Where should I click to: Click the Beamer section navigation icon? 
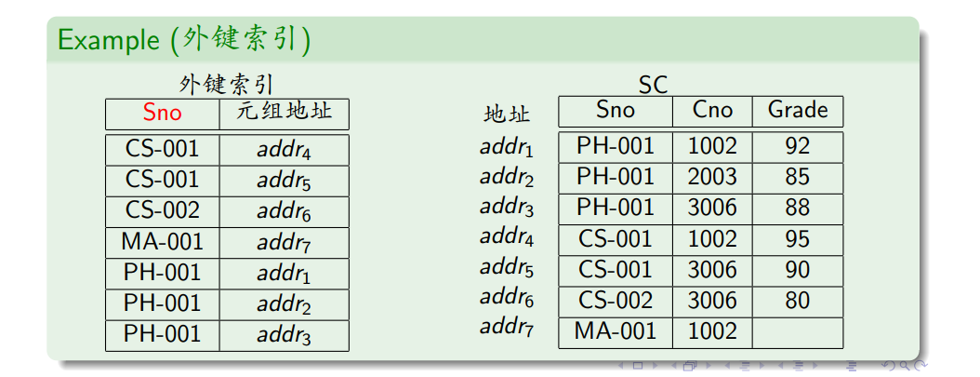[799, 366]
